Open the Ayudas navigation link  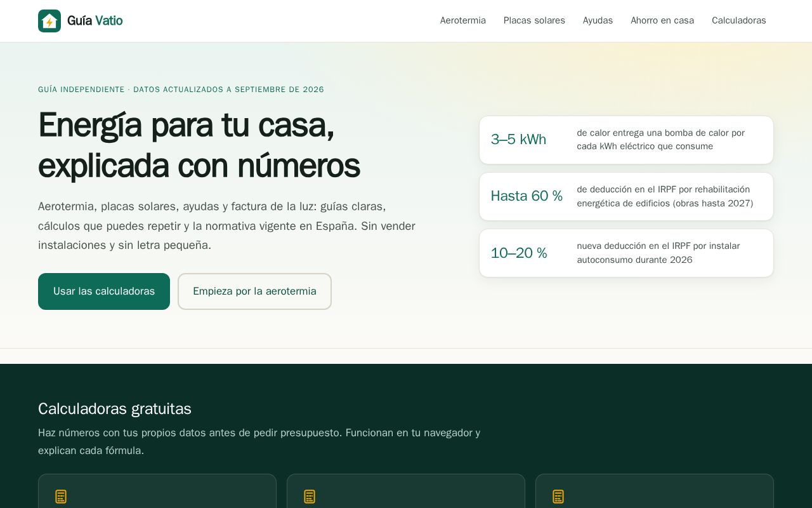coord(598,20)
